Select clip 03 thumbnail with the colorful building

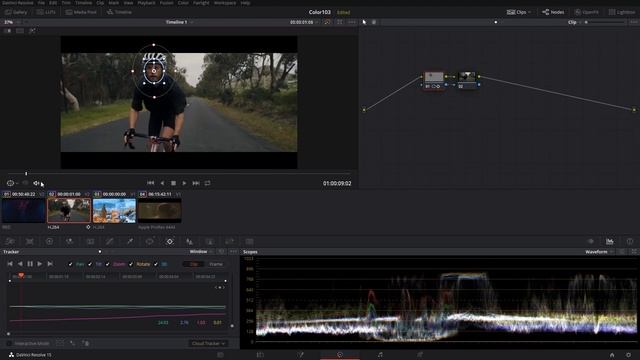pyautogui.click(x=114, y=211)
